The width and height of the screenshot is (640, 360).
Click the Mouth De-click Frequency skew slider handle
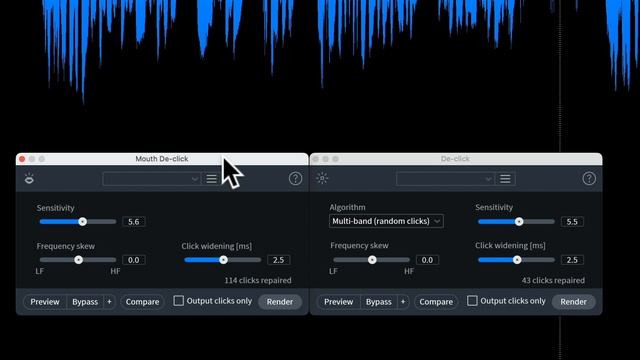pyautogui.click(x=78, y=260)
